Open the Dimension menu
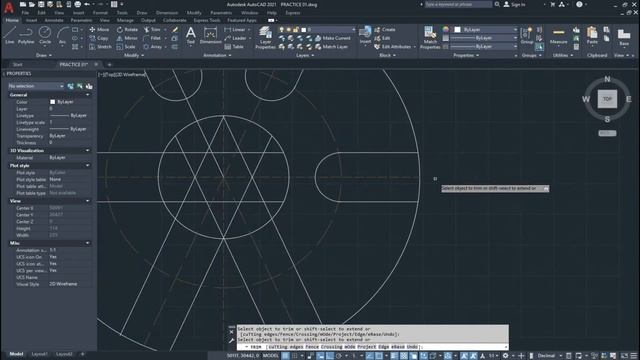 pos(167,13)
